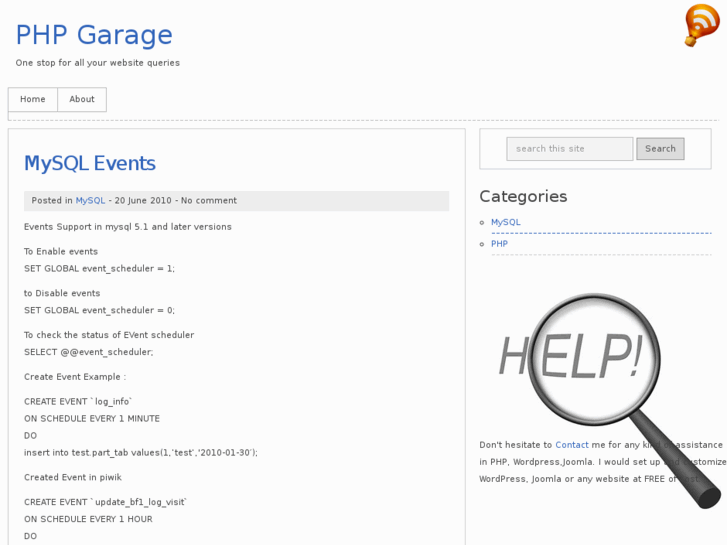The image size is (727, 545).
Task: Open the MySQL Events post title
Action: pyautogui.click(x=90, y=164)
